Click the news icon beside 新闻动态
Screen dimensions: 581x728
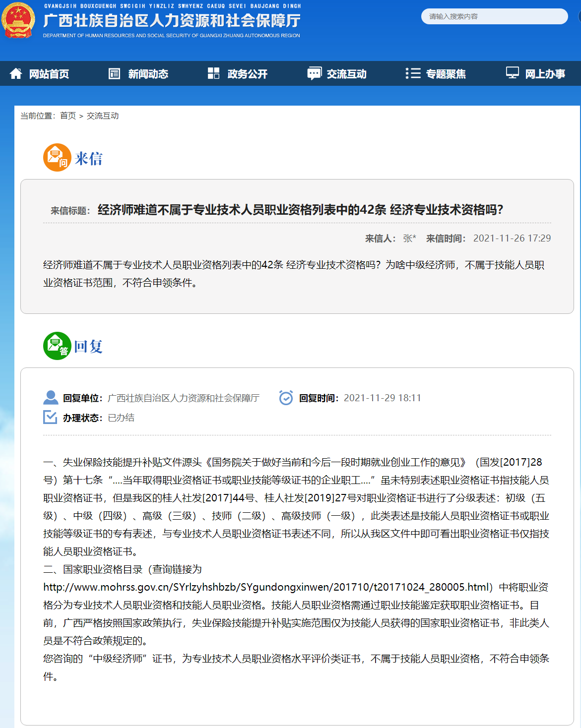point(114,74)
